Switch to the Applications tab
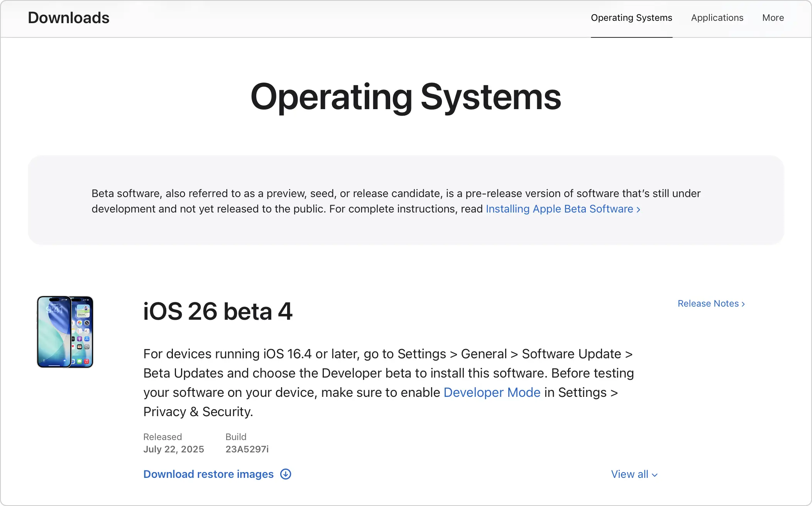 (717, 18)
